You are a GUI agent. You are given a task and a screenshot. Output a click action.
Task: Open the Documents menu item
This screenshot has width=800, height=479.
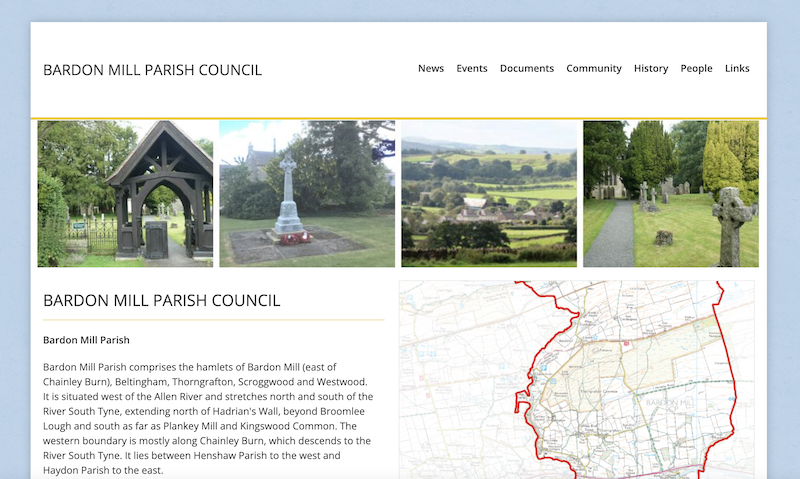click(526, 69)
